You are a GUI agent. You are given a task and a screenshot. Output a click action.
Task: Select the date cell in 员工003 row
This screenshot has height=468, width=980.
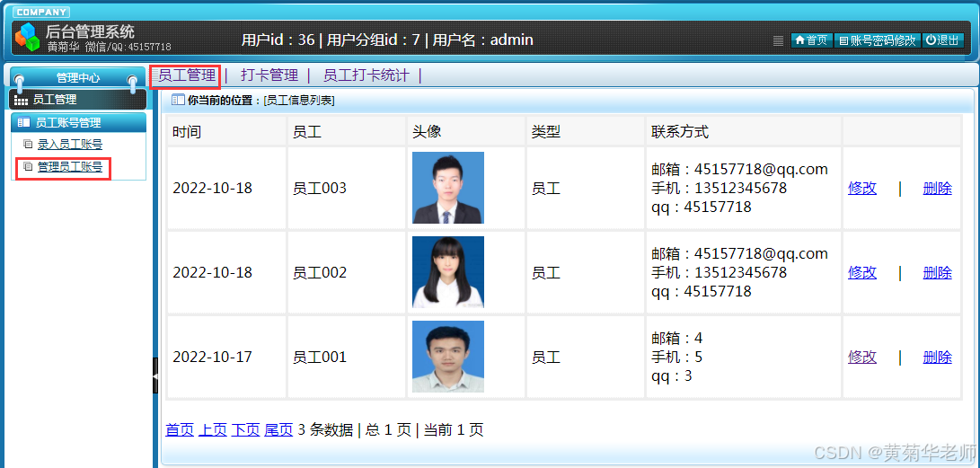click(226, 188)
